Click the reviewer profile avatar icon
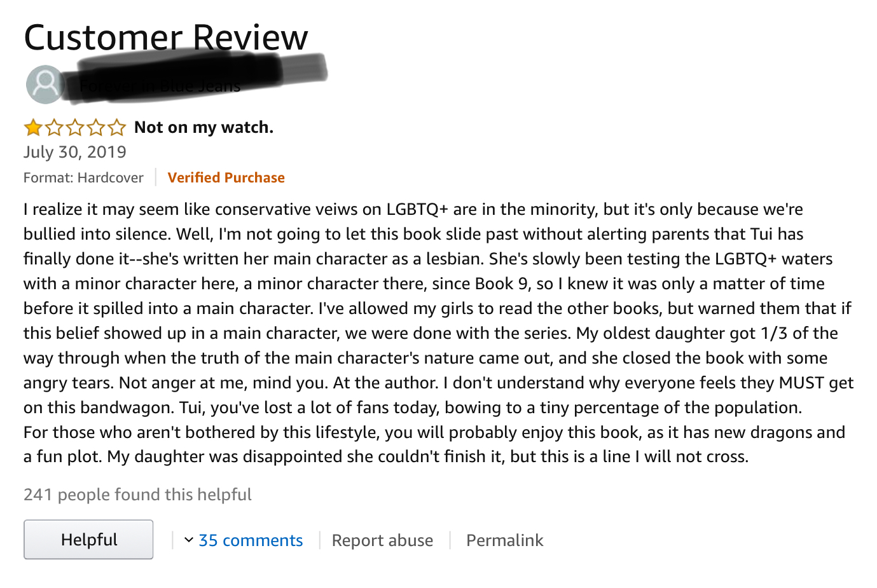Screen dimensions: 877x588 (x=45, y=84)
